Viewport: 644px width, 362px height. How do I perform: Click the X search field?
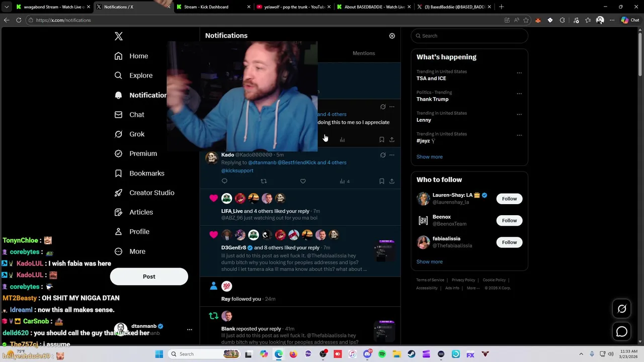click(x=469, y=36)
